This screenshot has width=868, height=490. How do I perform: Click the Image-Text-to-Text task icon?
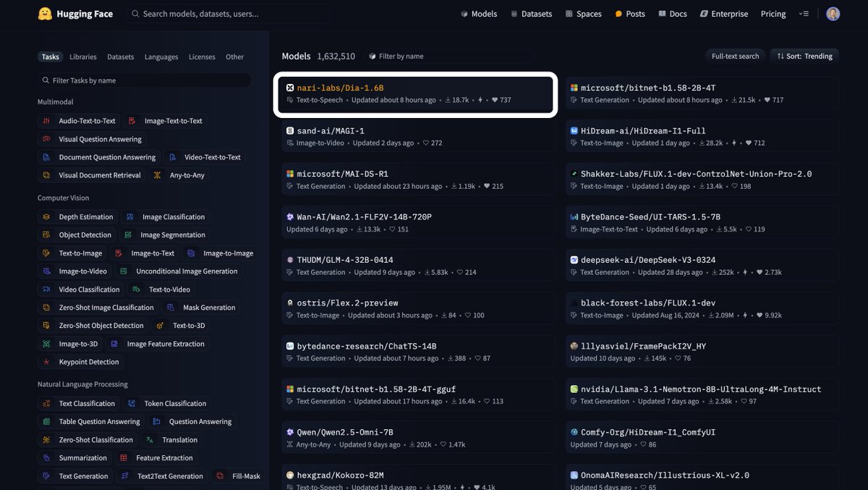[132, 121]
